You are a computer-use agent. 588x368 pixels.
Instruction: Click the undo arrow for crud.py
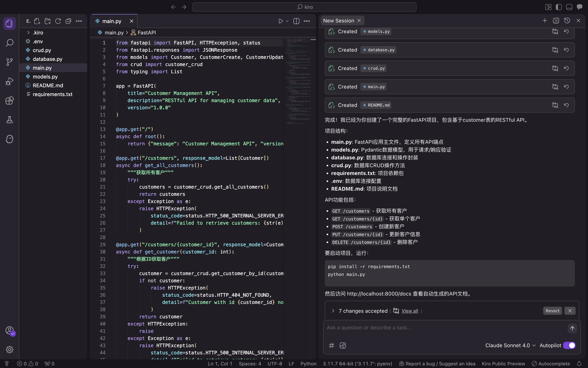[x=566, y=68]
